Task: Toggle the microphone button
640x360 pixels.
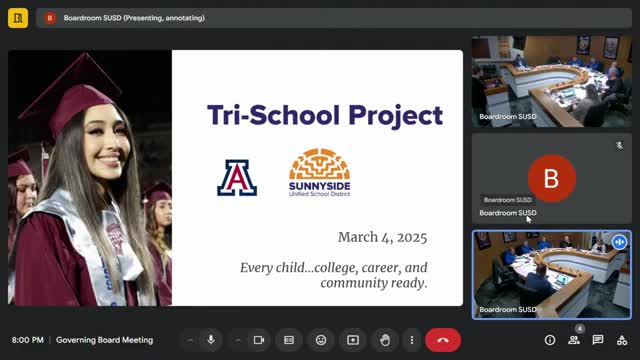Action: (211, 340)
